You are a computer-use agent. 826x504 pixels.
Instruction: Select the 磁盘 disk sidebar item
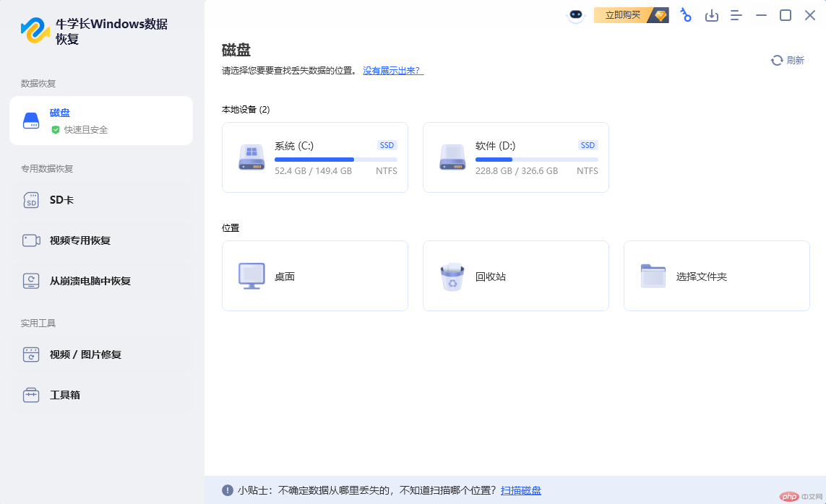(101, 121)
